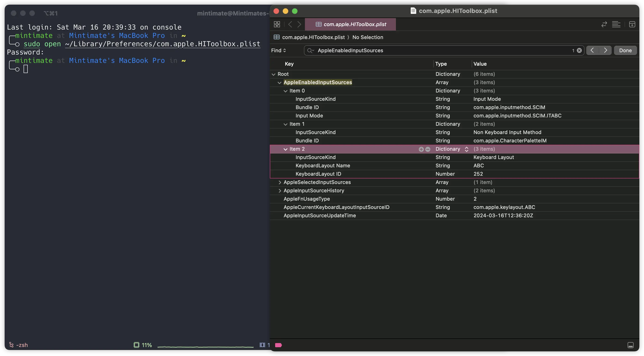This screenshot has width=644, height=356.
Task: Click the CPU usage 11% indicator in terminal
Action: coord(143,345)
